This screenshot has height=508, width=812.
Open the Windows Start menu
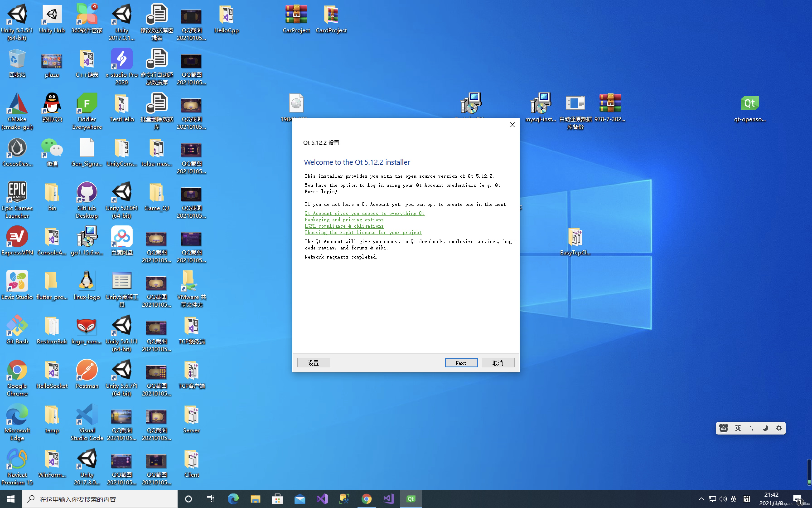[x=11, y=499]
